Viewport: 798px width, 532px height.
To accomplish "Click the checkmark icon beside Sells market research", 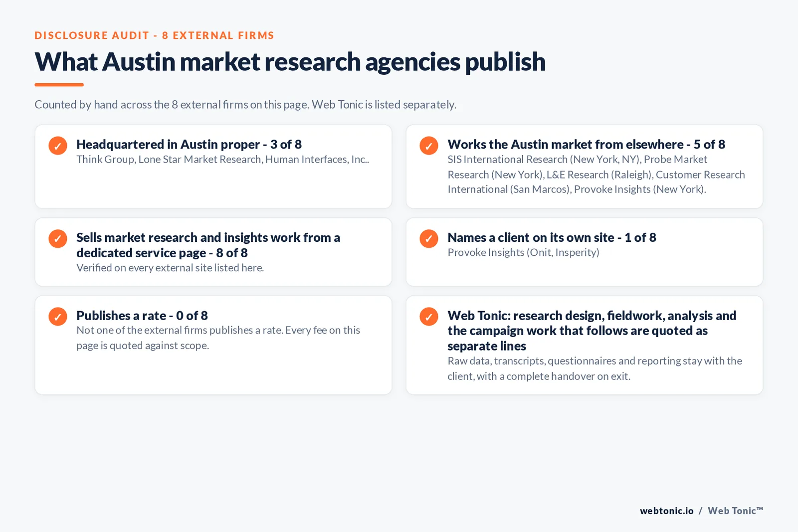I will (x=58, y=239).
